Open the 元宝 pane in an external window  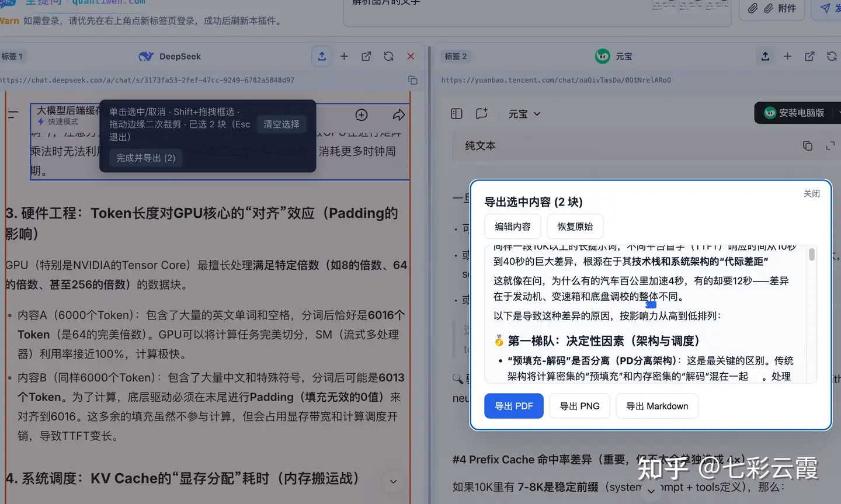tap(809, 56)
